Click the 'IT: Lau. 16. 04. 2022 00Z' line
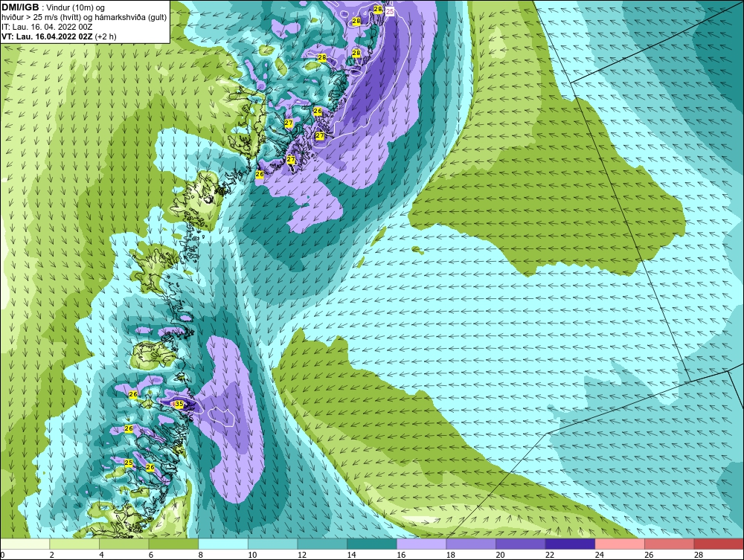Screen dimensions: 744x560 [45, 27]
